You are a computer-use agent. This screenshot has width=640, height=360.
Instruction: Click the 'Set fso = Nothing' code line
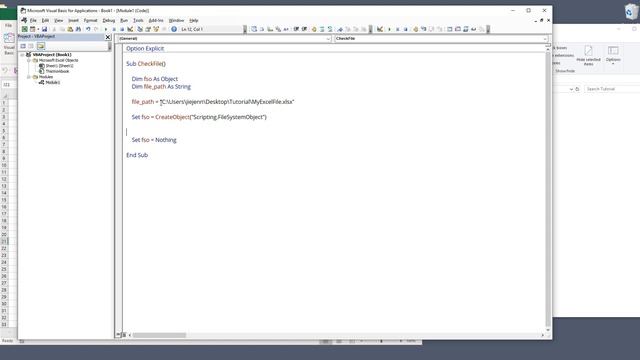pos(154,140)
